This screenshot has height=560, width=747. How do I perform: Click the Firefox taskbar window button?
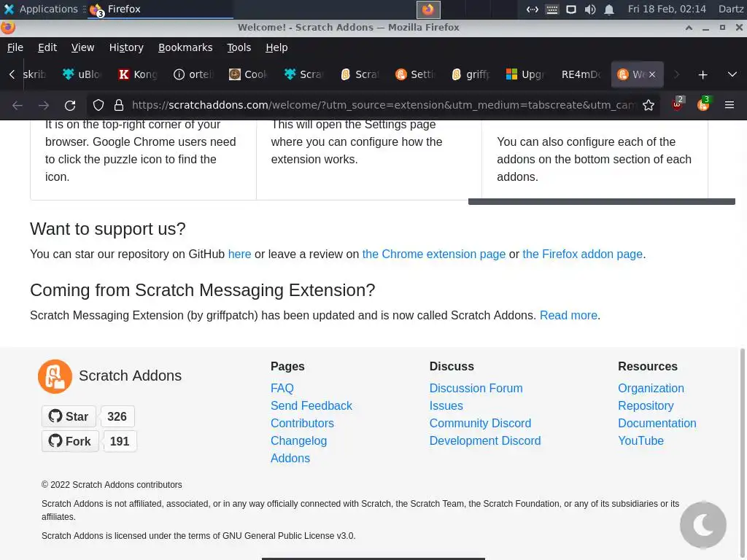coord(160,9)
